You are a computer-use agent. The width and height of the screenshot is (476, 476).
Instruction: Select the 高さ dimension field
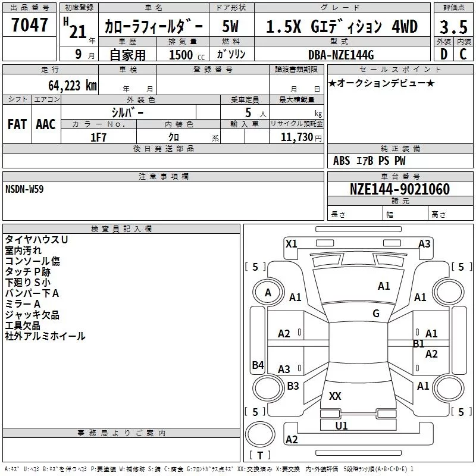pos(450,214)
